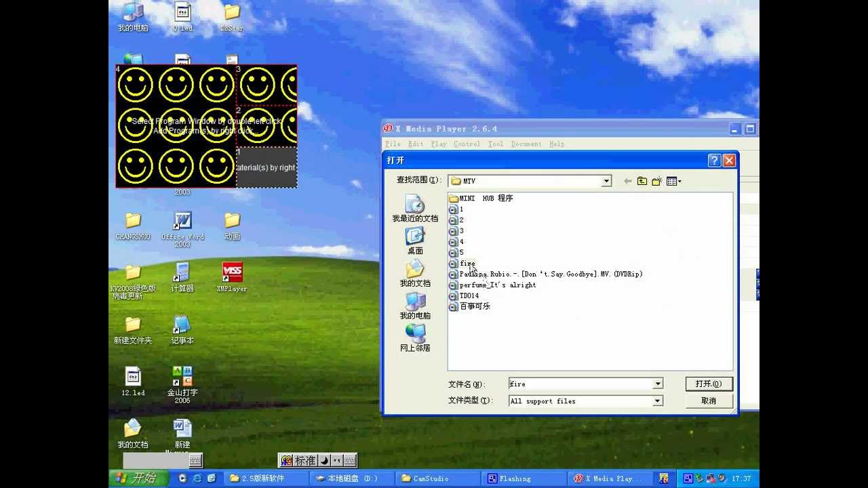Select file named 2 in list

(456, 220)
